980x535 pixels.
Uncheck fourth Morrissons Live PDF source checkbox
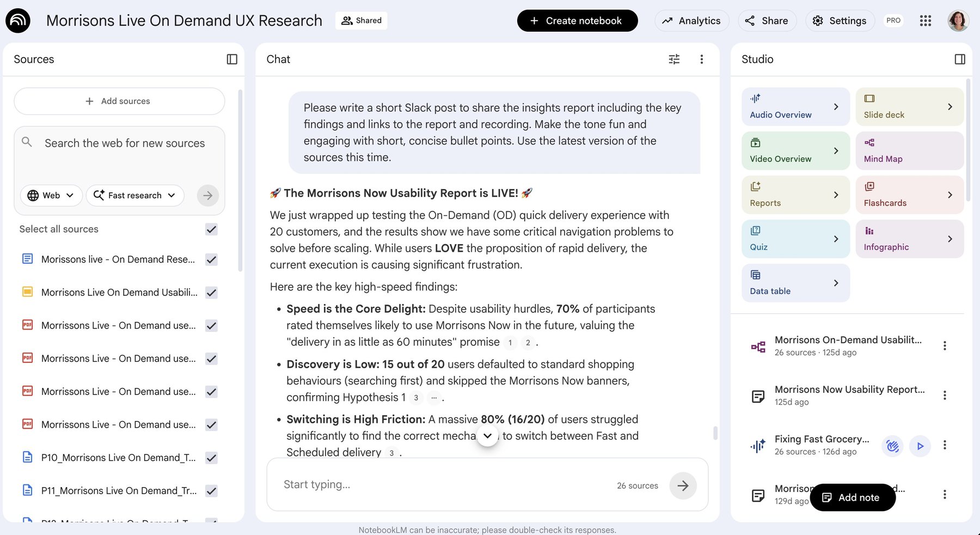point(211,425)
